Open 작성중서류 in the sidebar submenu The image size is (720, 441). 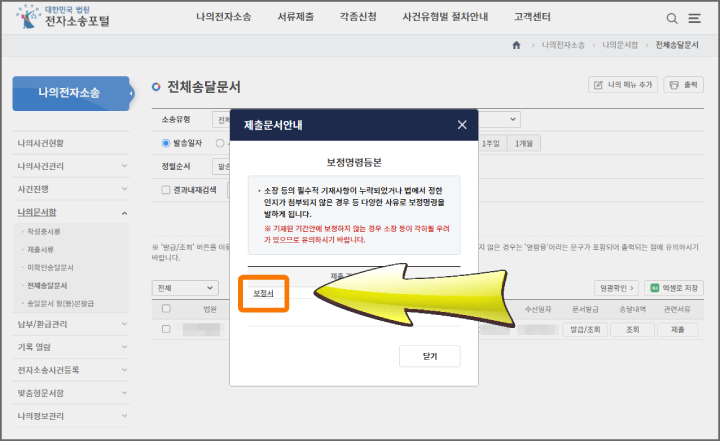(44, 232)
